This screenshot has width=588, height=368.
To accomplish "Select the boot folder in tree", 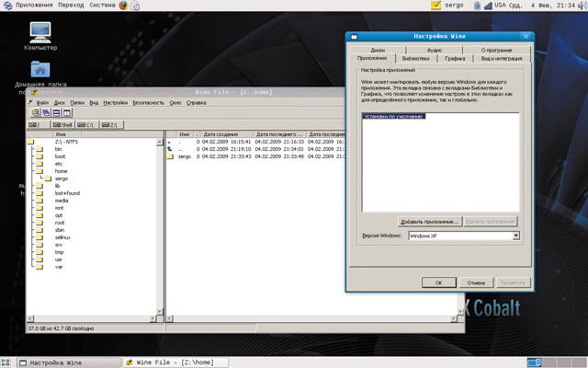I will [x=60, y=156].
